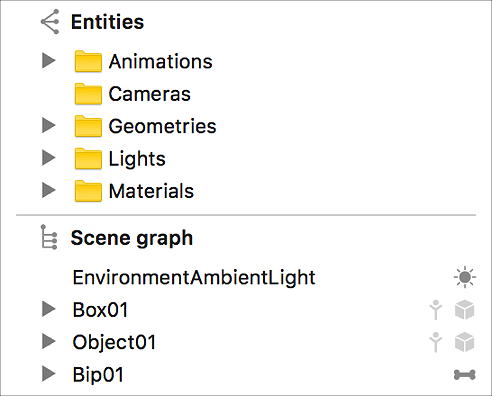This screenshot has width=492, height=396.
Task: Click the skeleton icon on Box01 row
Action: (436, 310)
